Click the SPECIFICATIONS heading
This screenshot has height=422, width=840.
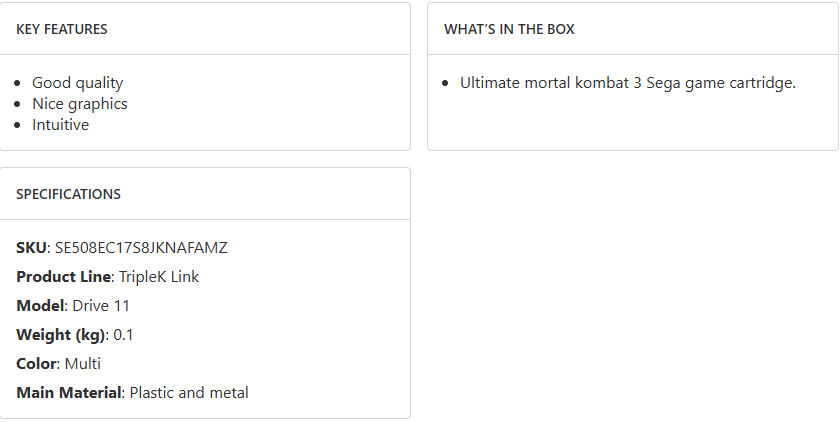(68, 195)
